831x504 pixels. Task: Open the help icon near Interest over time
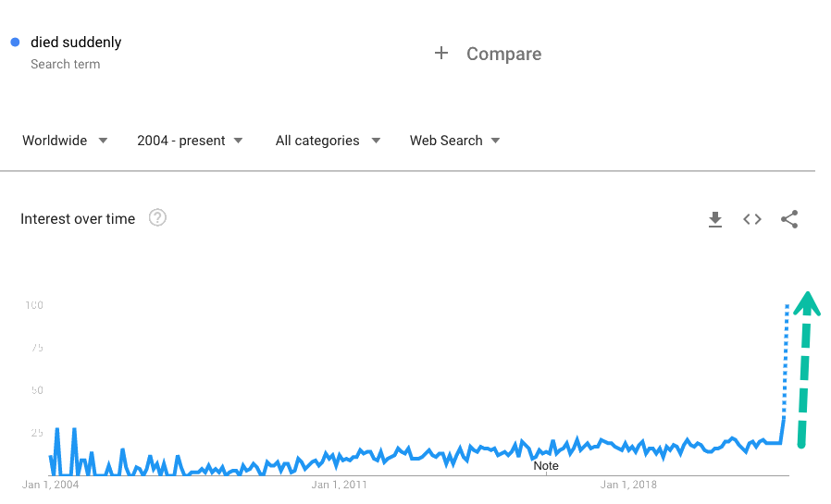pos(157,218)
